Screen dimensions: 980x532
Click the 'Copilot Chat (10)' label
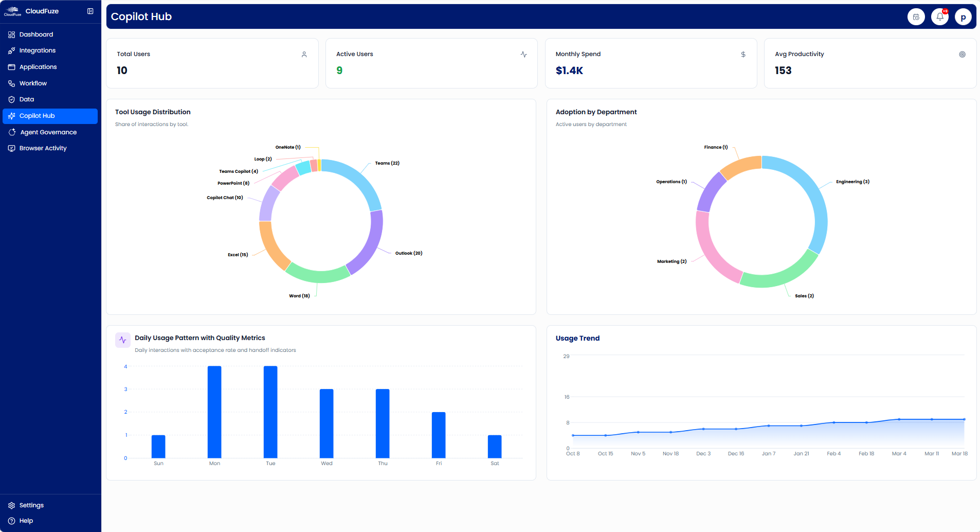(x=225, y=198)
